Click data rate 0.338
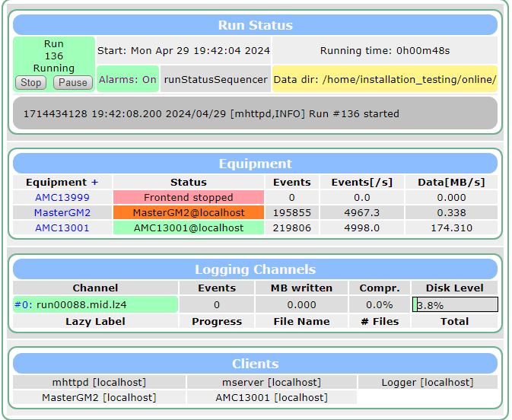This screenshot has height=420, width=512. coord(452,212)
